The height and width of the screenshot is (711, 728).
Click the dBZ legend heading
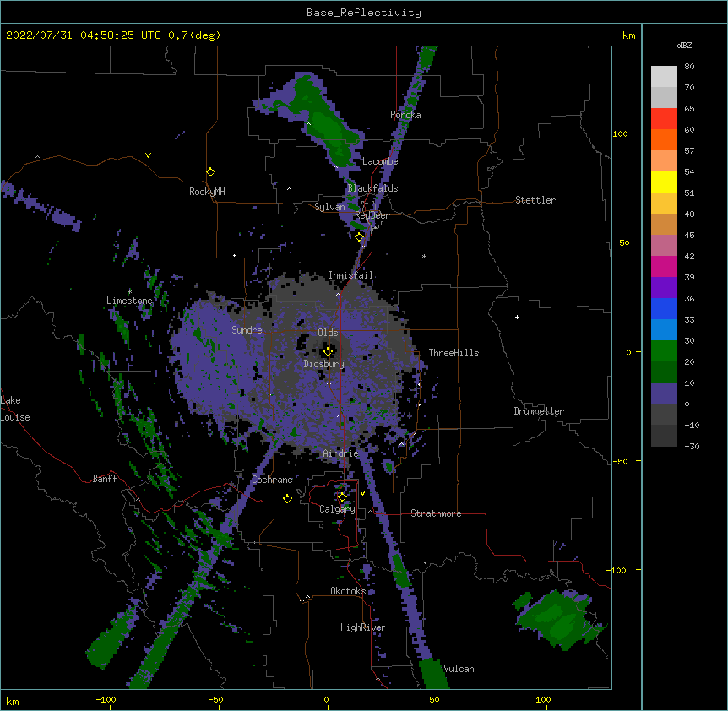tap(684, 46)
